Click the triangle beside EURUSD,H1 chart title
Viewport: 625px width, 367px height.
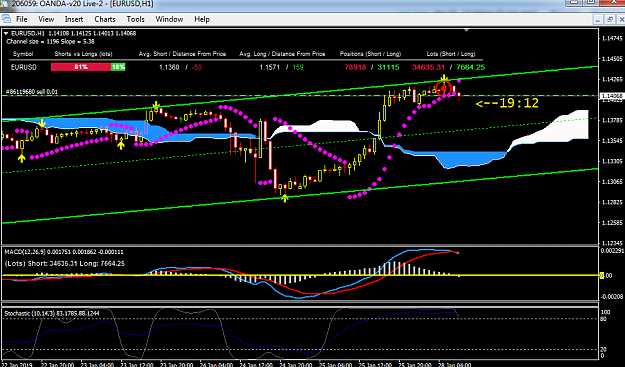(x=6, y=33)
